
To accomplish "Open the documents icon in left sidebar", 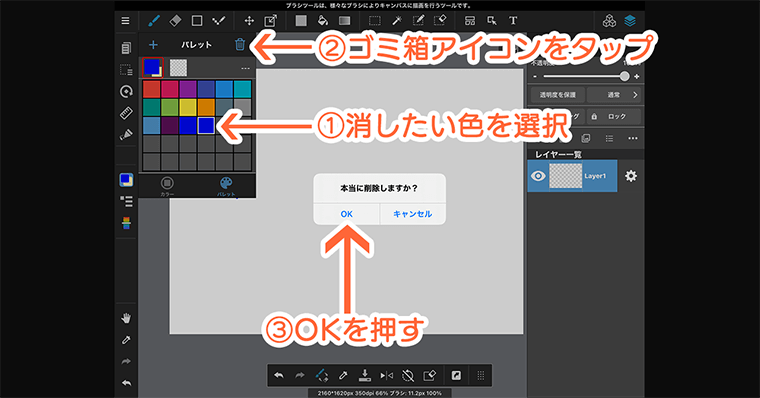I will pyautogui.click(x=126, y=48).
